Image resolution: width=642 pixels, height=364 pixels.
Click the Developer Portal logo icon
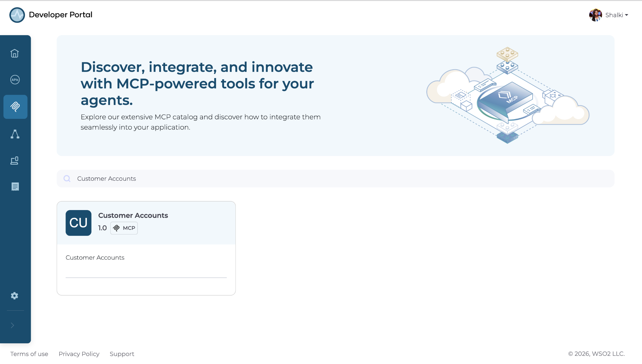pos(17,15)
